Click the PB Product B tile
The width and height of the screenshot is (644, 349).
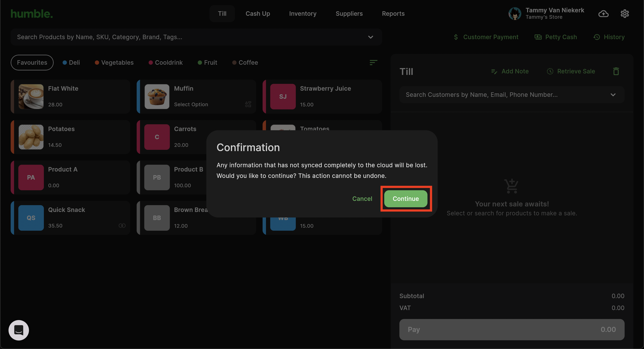click(x=157, y=177)
